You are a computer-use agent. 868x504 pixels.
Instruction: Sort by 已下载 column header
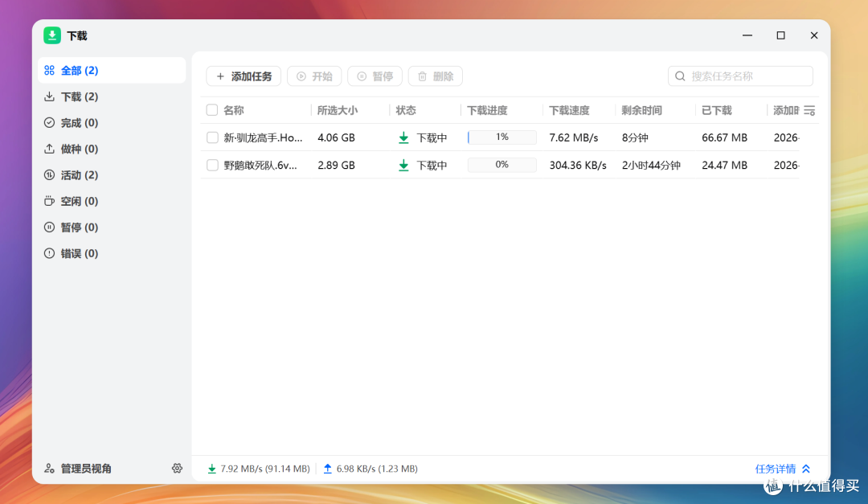pos(716,110)
